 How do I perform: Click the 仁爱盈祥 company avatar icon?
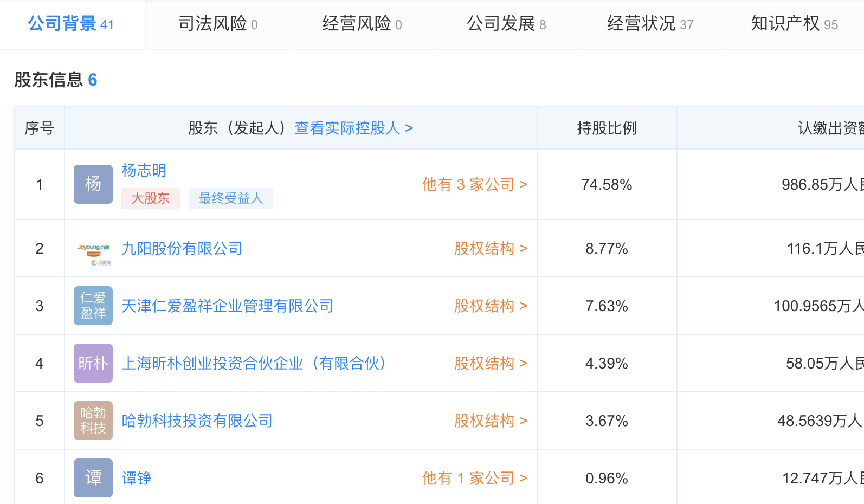(93, 306)
